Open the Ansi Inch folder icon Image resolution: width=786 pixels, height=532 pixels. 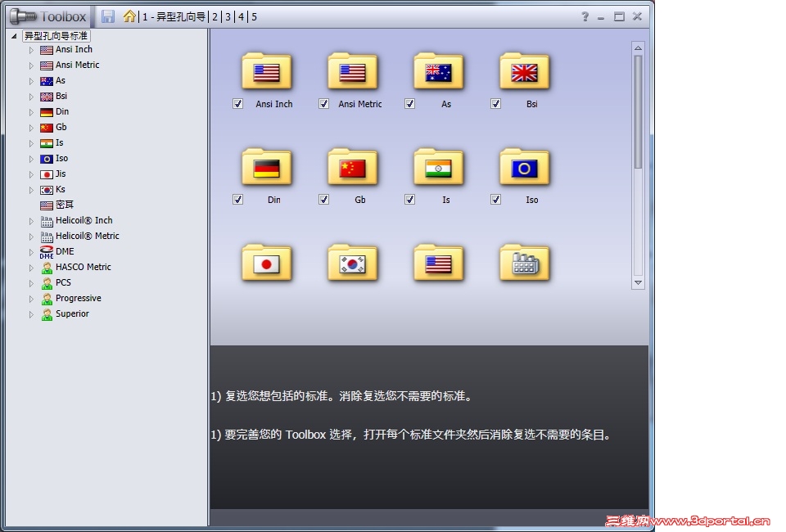[267, 71]
